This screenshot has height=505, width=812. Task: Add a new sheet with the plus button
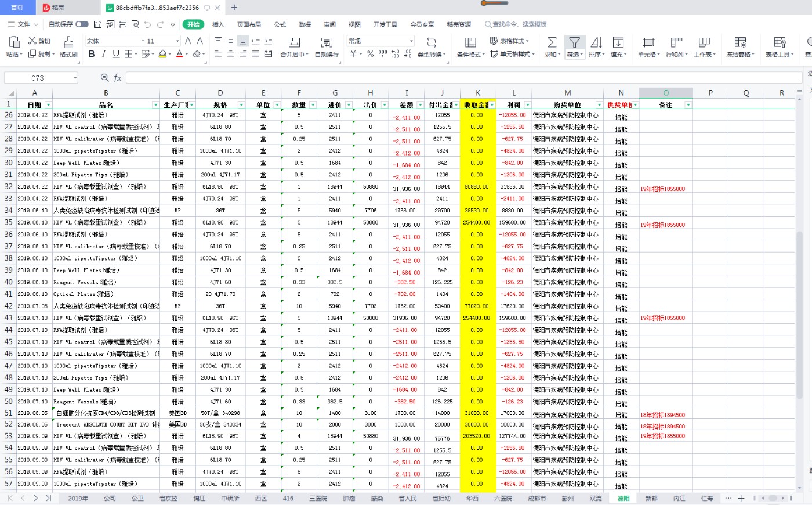pos(741,499)
